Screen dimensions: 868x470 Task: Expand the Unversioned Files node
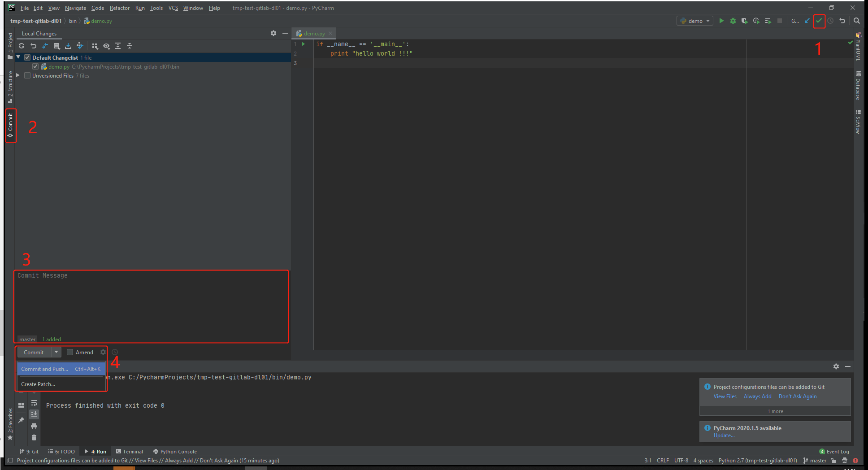click(x=17, y=75)
